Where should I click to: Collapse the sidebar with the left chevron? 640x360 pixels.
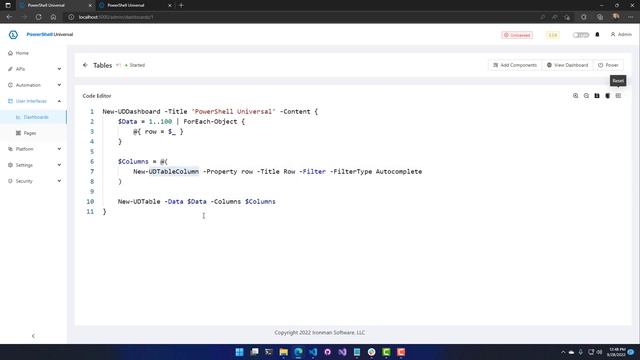point(33,336)
